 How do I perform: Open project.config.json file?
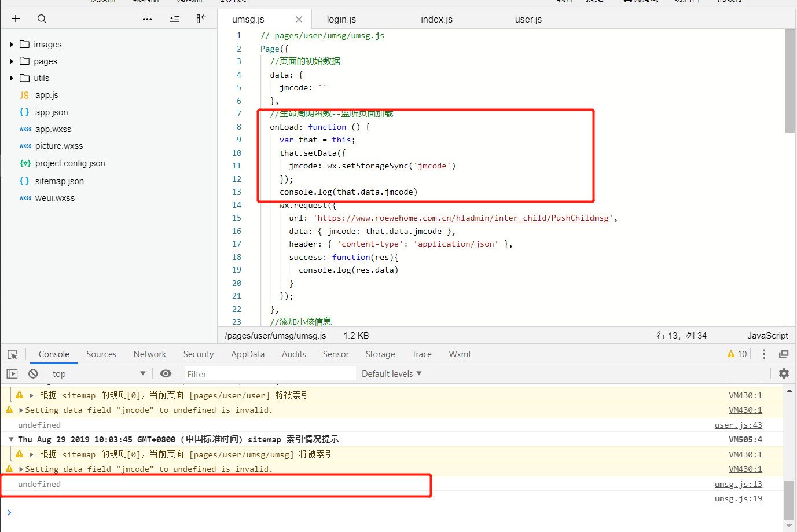click(x=70, y=163)
